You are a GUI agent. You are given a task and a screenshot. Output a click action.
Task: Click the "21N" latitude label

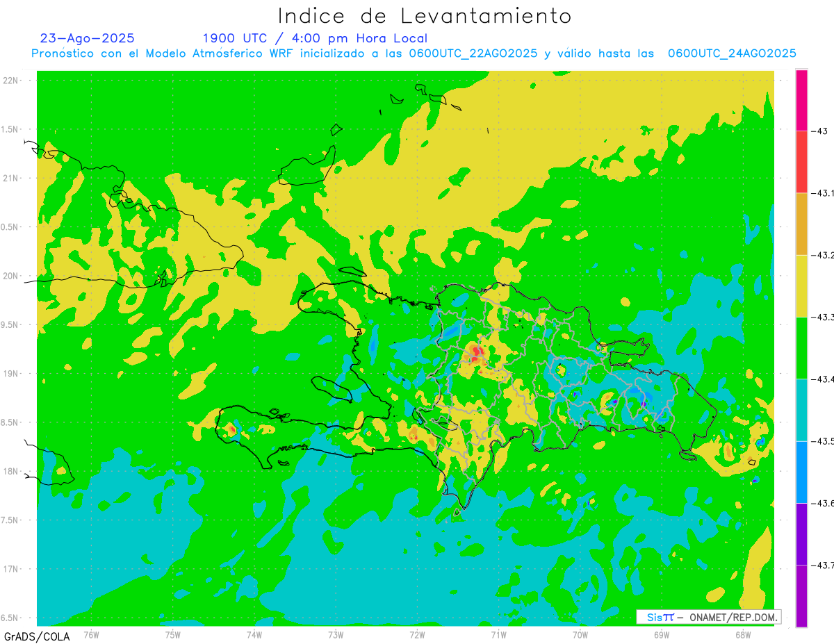pos(12,178)
